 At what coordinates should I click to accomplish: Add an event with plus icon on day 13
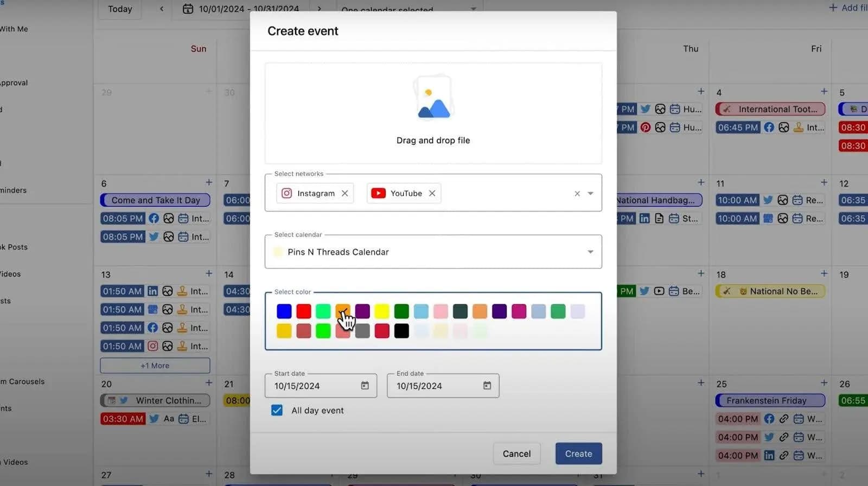tap(209, 273)
